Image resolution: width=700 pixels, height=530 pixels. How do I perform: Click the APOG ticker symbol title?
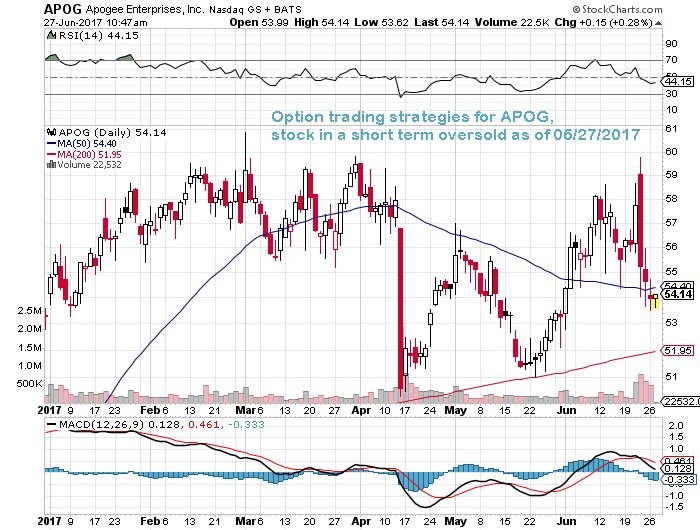click(62, 9)
